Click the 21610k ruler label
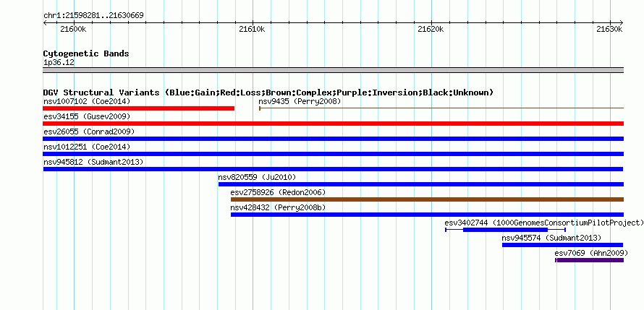The width and height of the screenshot is (644, 310). click(252, 29)
